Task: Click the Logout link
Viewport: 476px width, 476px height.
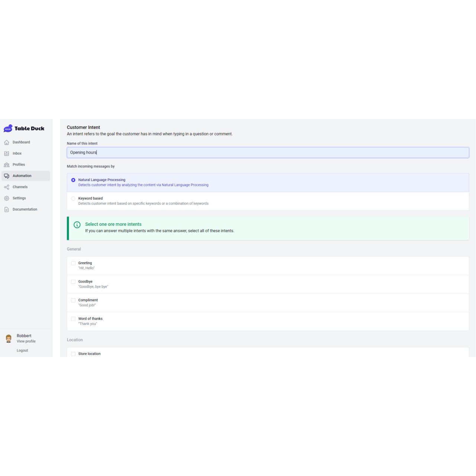Action: click(x=22, y=351)
